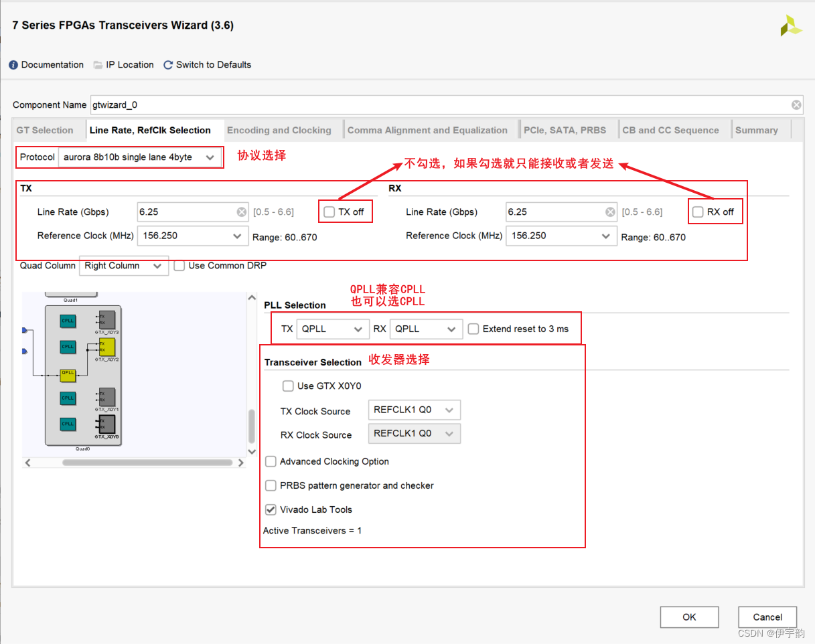Open the RX Clock Source dropdown
The height and width of the screenshot is (644, 815).
415,433
